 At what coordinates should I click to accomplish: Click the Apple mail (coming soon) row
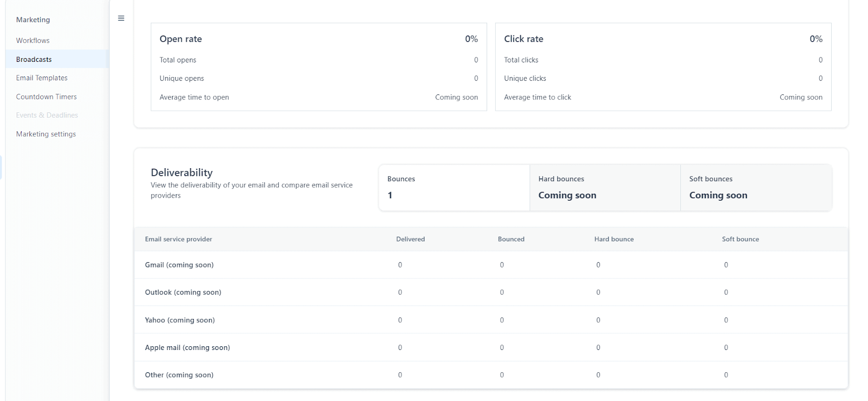coord(187,348)
